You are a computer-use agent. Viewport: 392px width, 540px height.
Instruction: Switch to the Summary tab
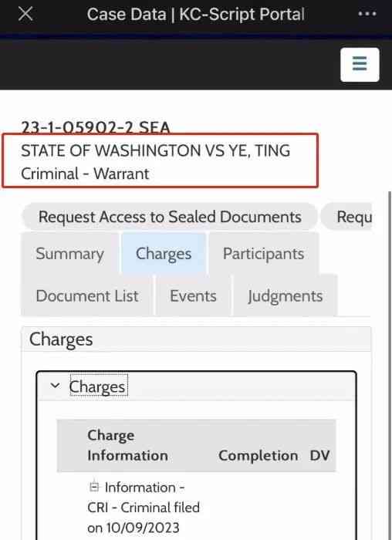pos(70,254)
